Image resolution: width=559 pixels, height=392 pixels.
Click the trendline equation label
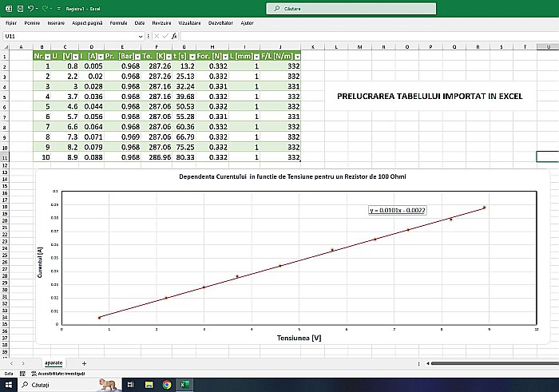pos(397,210)
